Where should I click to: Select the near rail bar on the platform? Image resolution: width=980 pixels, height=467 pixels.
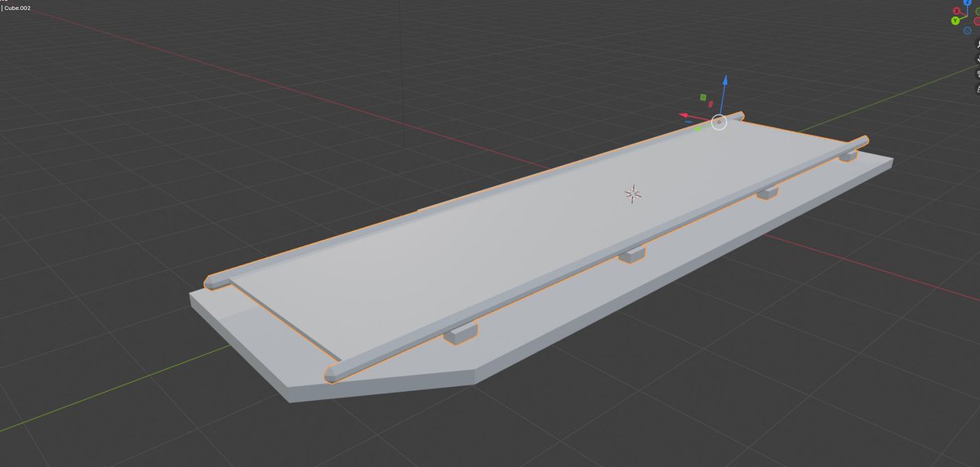(596, 260)
